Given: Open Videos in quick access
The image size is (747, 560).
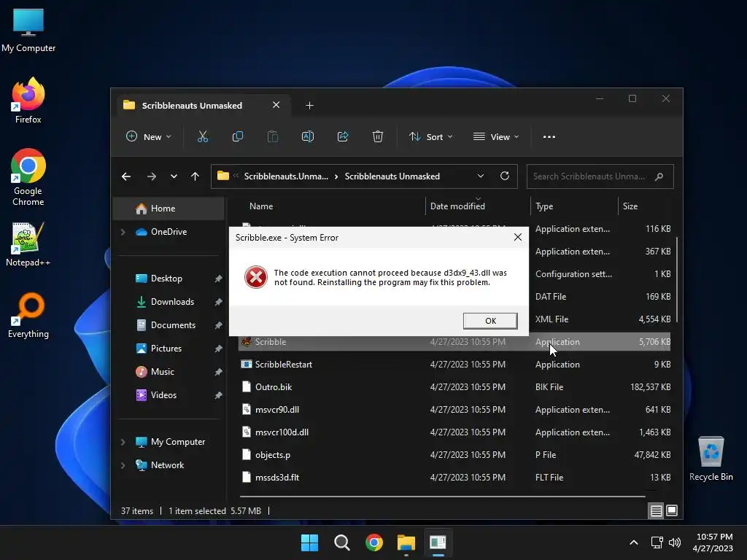Looking at the screenshot, I should pos(156,395).
